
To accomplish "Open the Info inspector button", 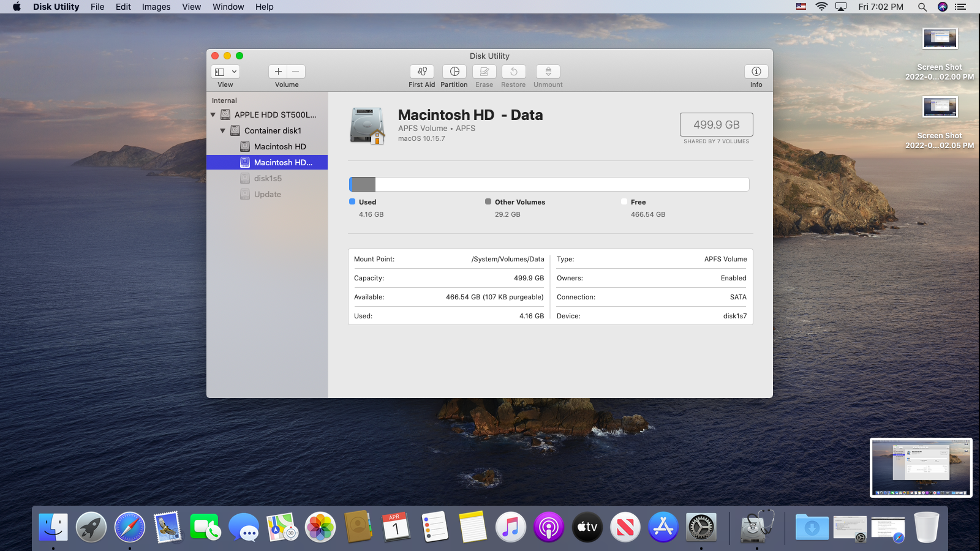I will click(x=756, y=72).
